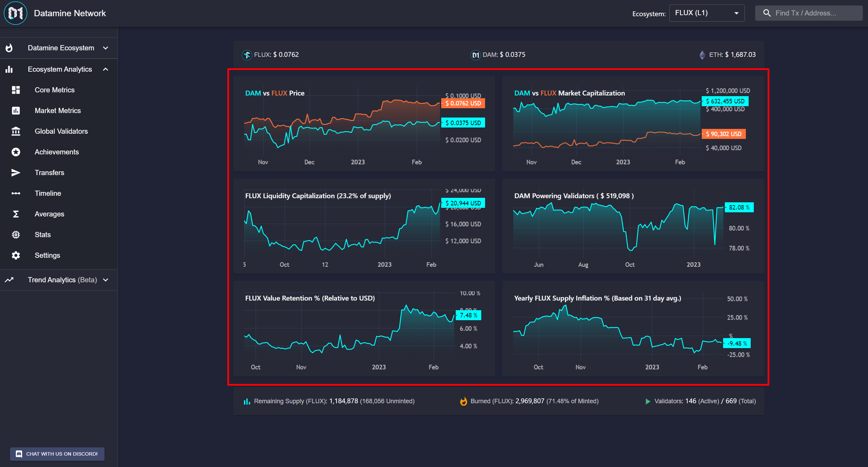Collapse the Ecosystem Analytics chevron
This screenshot has height=467, width=868.
point(106,69)
